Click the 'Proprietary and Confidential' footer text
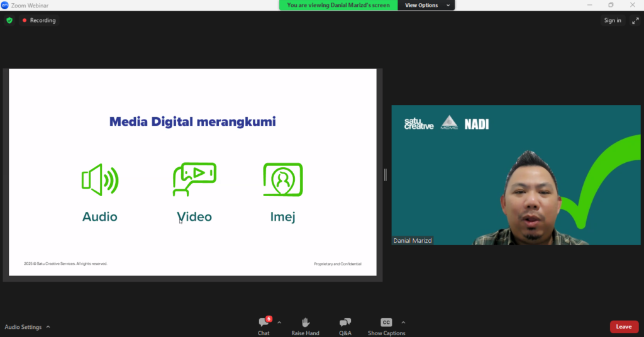The width and height of the screenshot is (644, 337). pos(338,264)
